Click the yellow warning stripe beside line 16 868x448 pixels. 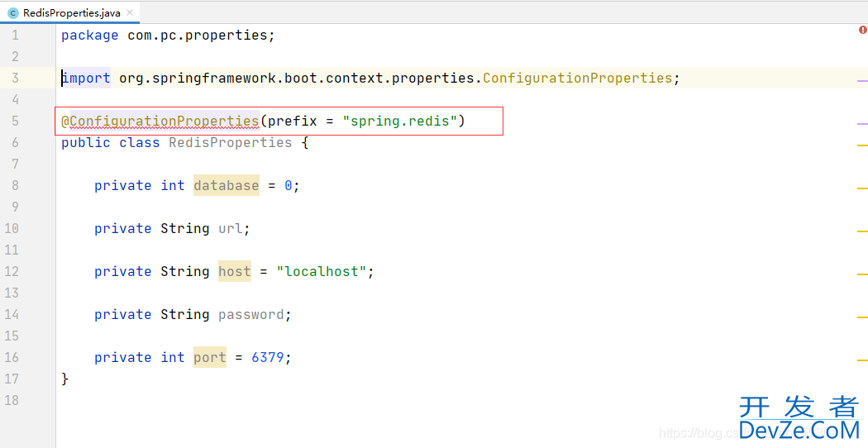(862, 360)
